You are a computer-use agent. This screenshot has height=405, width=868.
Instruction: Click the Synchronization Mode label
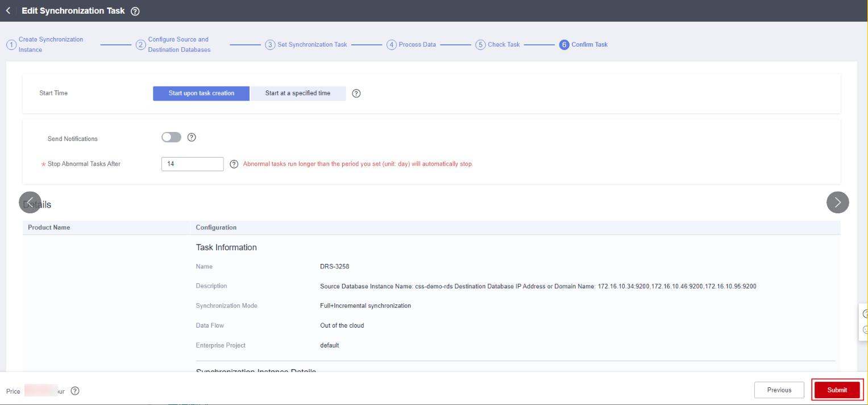pyautogui.click(x=227, y=306)
